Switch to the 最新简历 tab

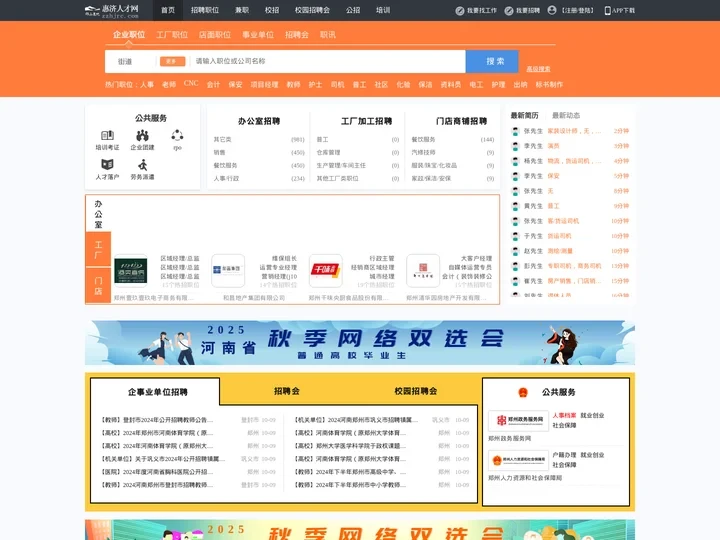524,115
